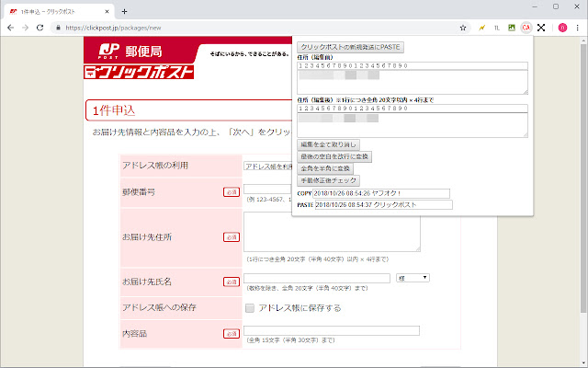Viewport: 588px width, 368px height.
Task: Click クリックポストの新規発送にPASTE button
Action: [351, 47]
